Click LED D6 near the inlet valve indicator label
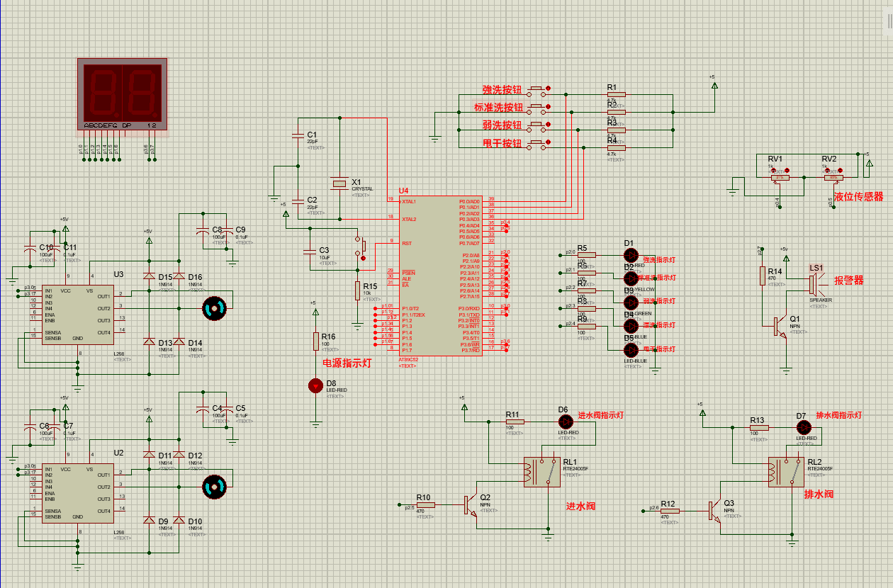Viewport: 893px width, 588px height. pos(565,422)
